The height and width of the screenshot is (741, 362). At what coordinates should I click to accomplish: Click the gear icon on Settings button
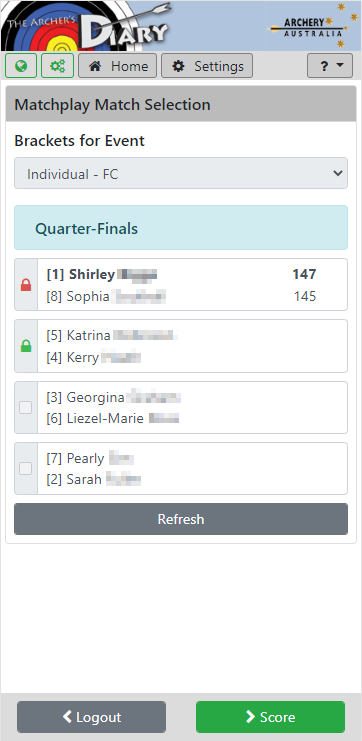tap(178, 66)
